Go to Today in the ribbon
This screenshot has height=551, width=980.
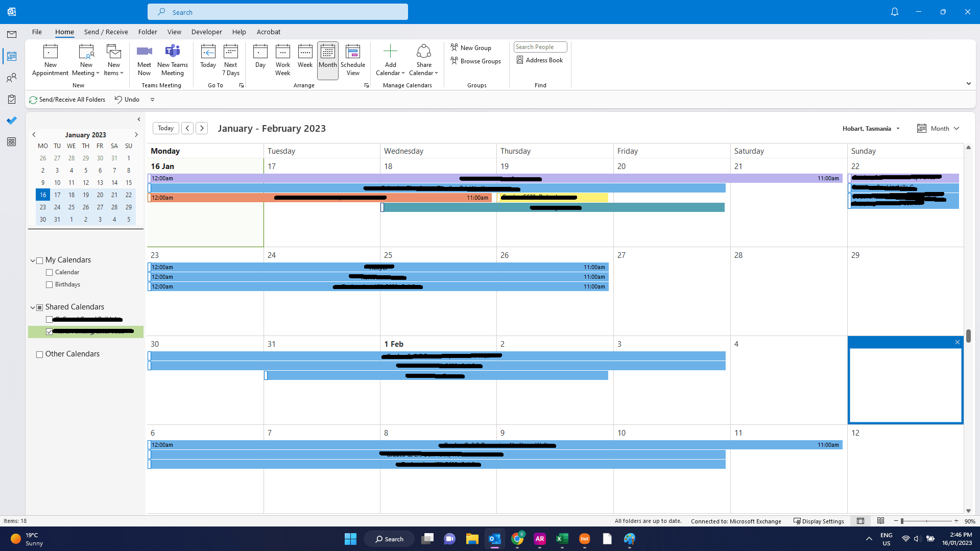point(208,57)
